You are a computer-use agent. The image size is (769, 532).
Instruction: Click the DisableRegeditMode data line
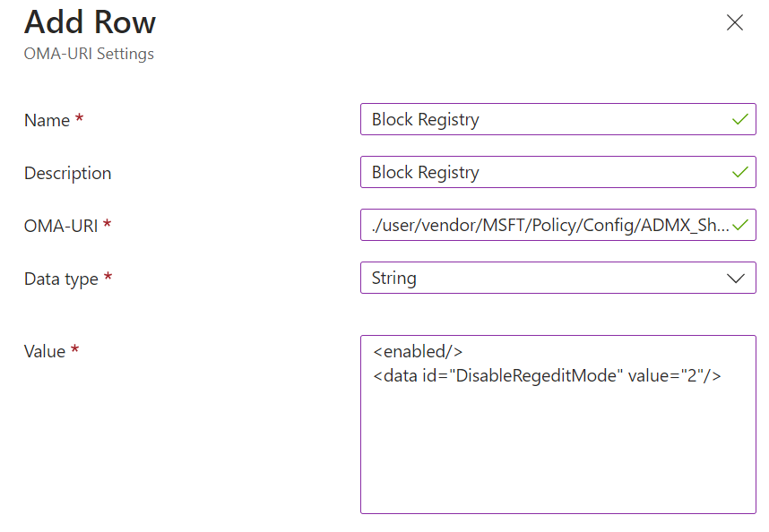point(547,376)
